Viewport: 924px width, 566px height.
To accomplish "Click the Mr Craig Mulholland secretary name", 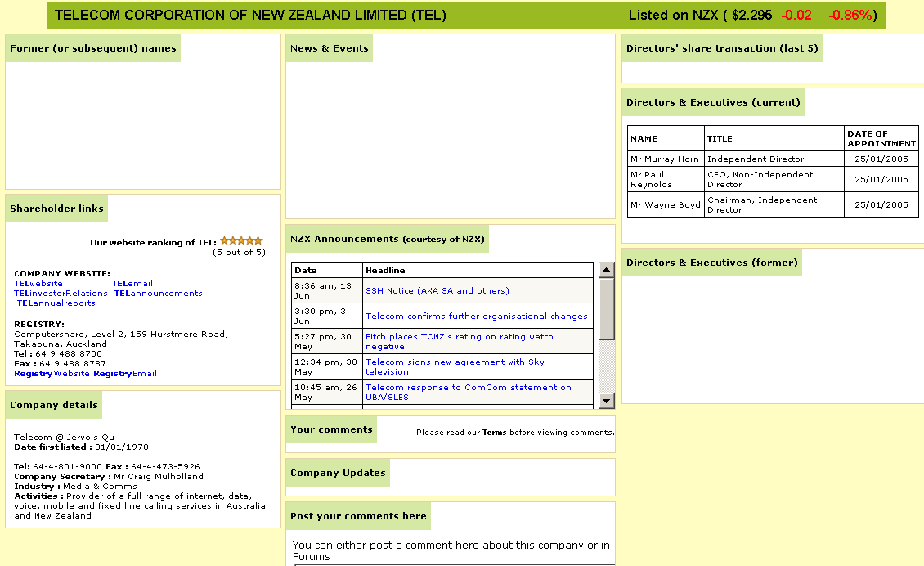I will [159, 476].
